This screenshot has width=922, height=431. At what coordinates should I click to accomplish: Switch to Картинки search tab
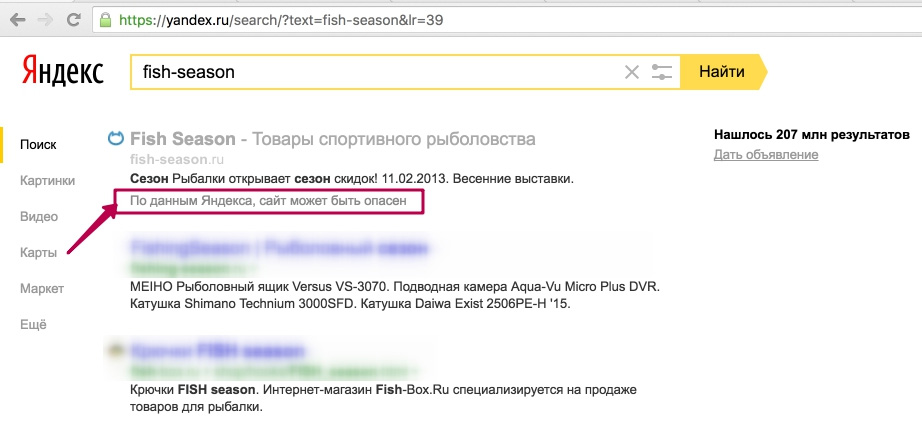[x=48, y=181]
